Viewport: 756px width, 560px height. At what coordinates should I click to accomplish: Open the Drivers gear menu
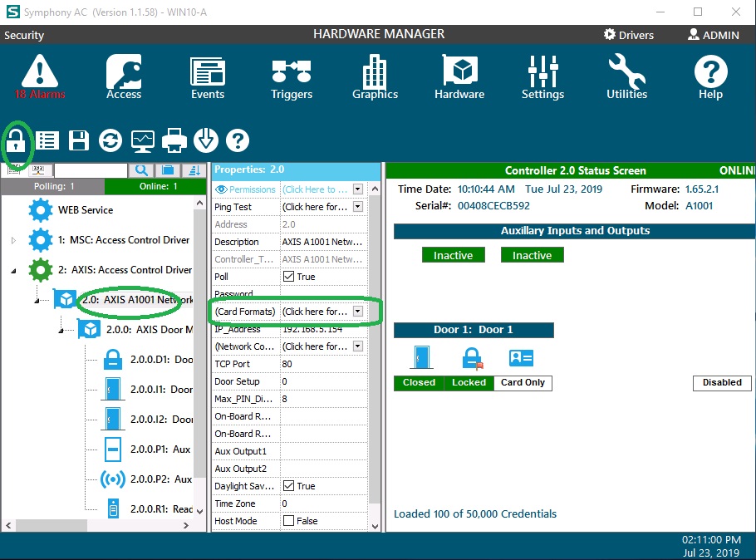[x=629, y=35]
